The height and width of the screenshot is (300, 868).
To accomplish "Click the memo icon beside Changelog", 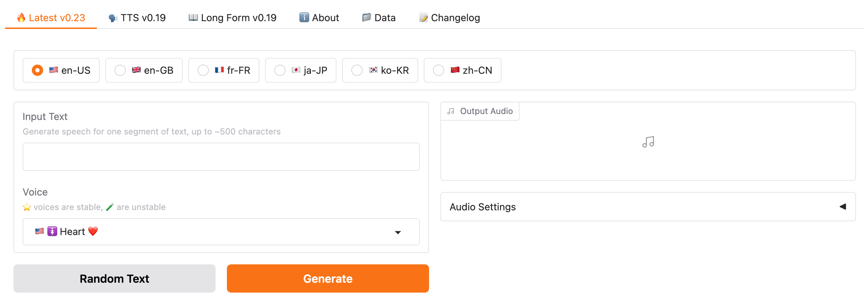I will click(x=423, y=18).
